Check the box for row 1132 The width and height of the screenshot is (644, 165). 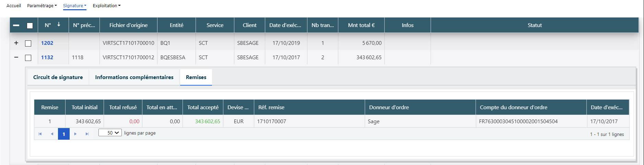pyautogui.click(x=28, y=58)
